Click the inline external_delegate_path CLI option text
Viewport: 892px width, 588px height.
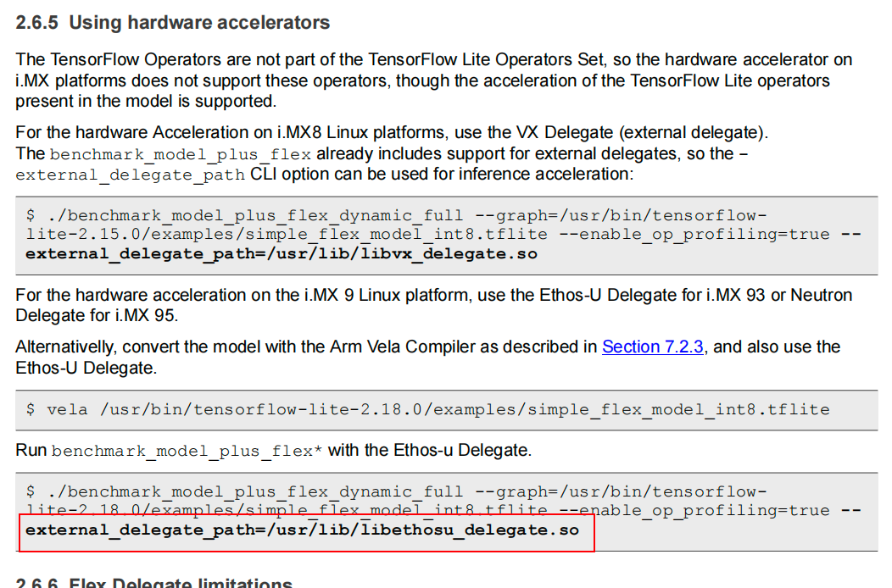[131, 175]
